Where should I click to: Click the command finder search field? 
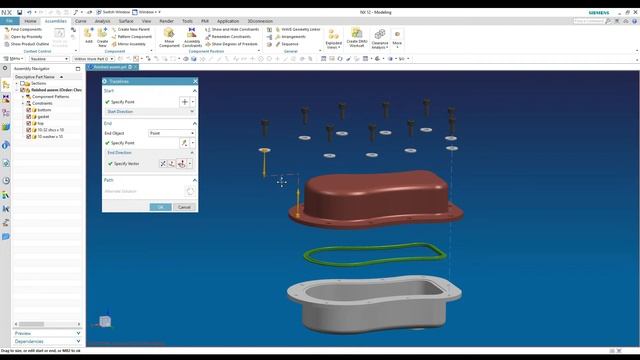588,21
